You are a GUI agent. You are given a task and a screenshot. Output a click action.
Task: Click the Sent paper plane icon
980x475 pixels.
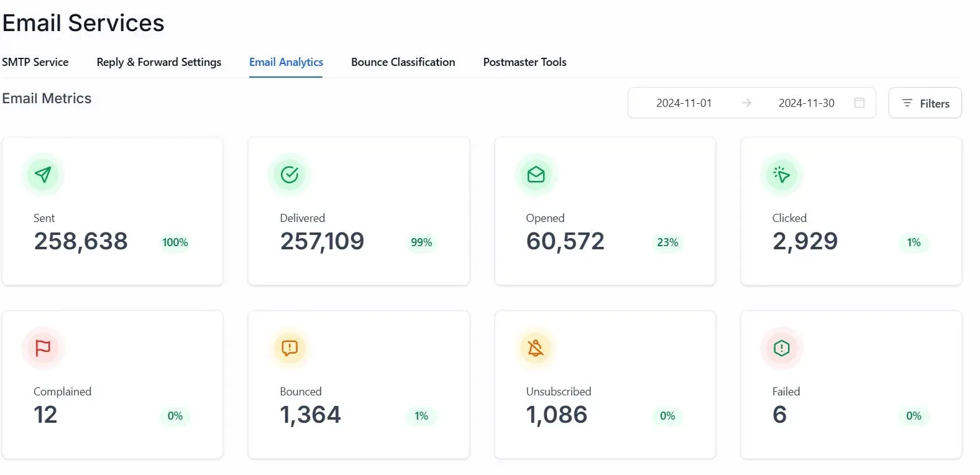coord(43,175)
